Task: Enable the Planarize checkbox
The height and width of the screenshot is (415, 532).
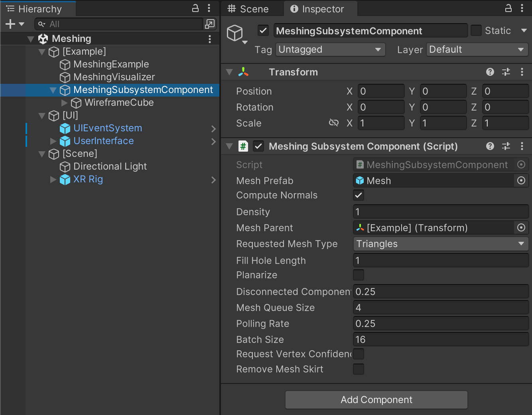Action: click(x=359, y=275)
